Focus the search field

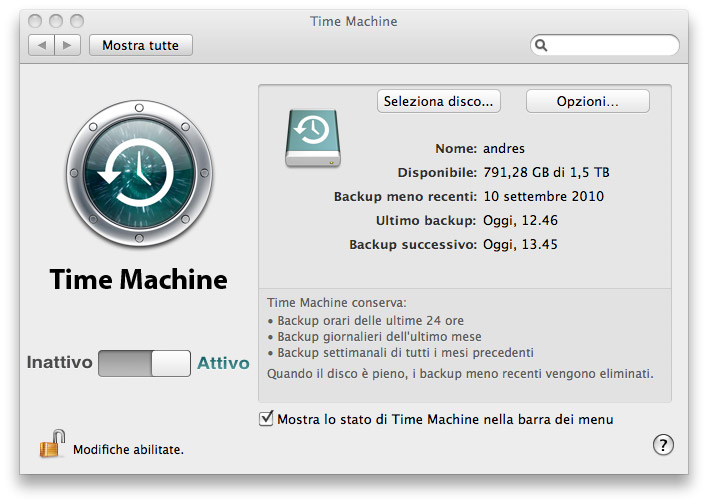[605, 45]
